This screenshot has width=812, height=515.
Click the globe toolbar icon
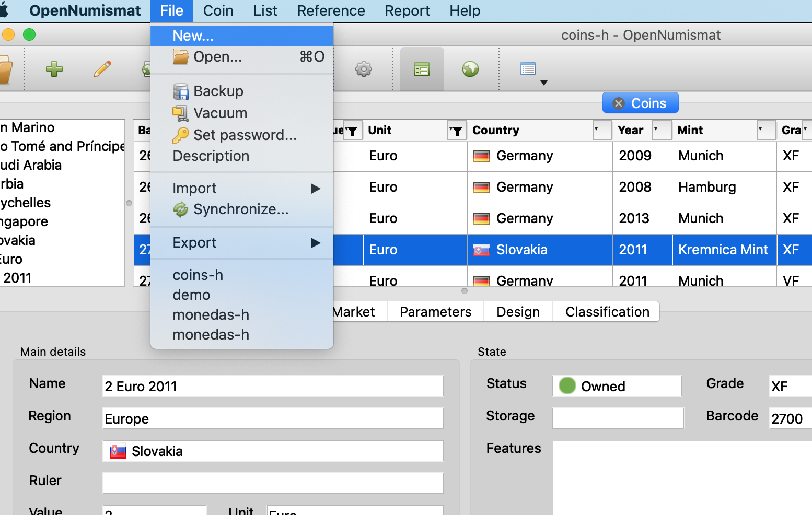470,69
